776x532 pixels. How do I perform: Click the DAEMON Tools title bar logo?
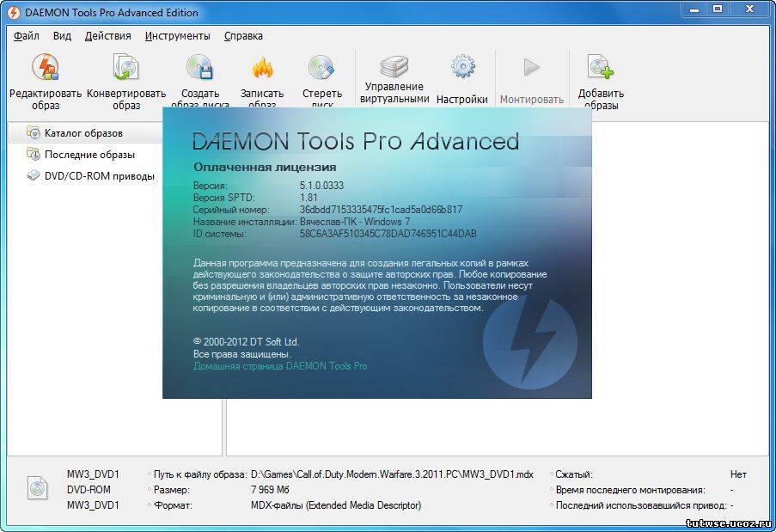(x=14, y=12)
